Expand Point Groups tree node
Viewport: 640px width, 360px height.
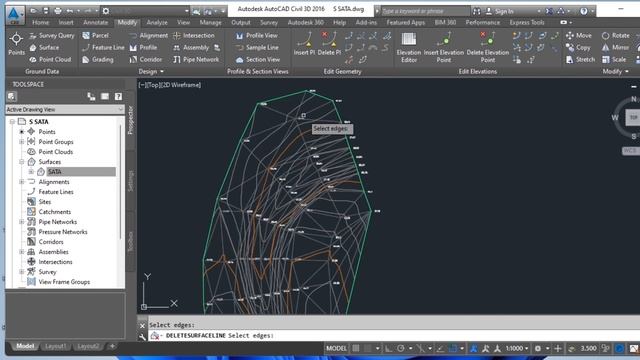[x=22, y=142]
